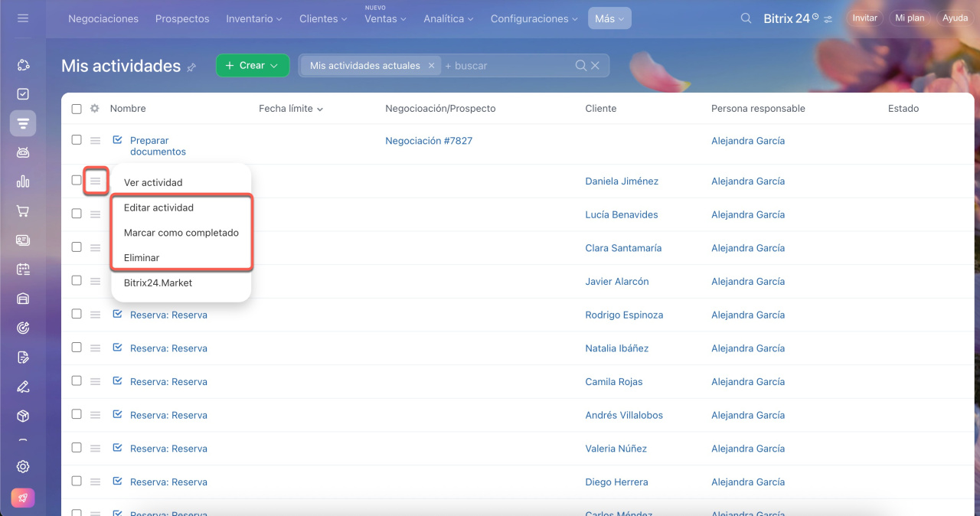Open the warehouse icon in sidebar
The image size is (980, 516).
(x=23, y=299)
